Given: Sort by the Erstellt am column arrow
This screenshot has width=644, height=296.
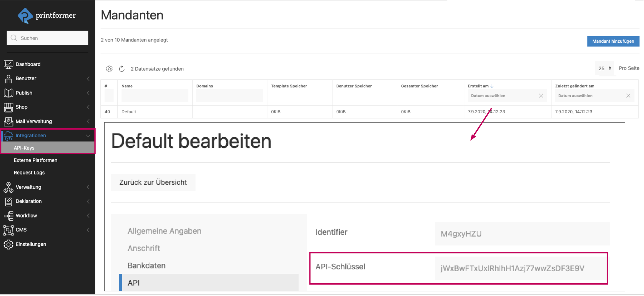Looking at the screenshot, I should [492, 86].
